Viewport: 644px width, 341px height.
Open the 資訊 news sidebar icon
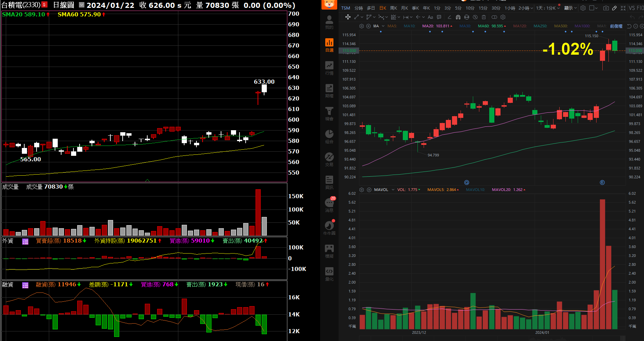pos(329,182)
